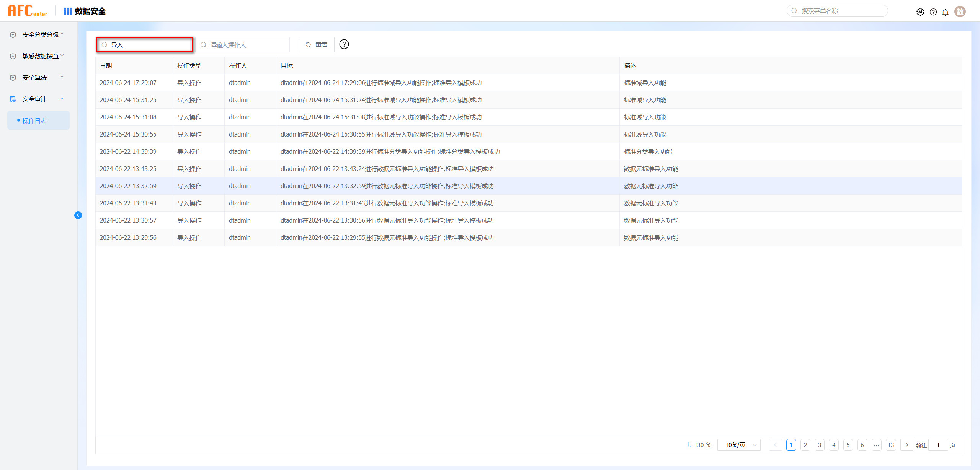Open the notification bell icon
980x470 pixels.
coord(946,11)
